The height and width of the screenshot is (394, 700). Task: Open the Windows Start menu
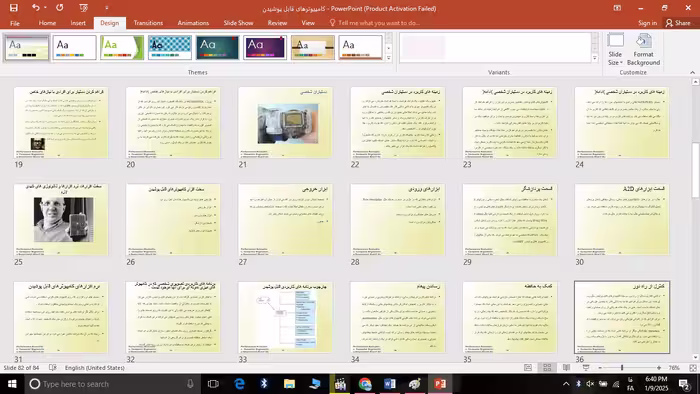point(12,384)
